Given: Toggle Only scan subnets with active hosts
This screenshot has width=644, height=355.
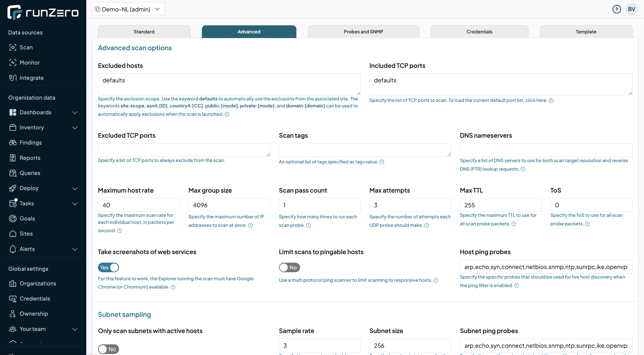Looking at the screenshot, I should [x=108, y=349].
